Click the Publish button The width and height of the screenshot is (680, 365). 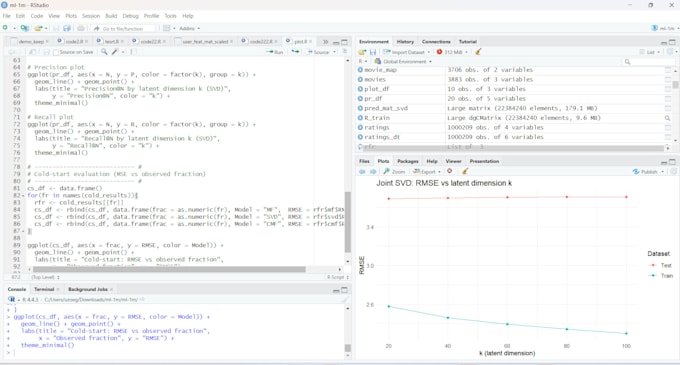pos(645,172)
